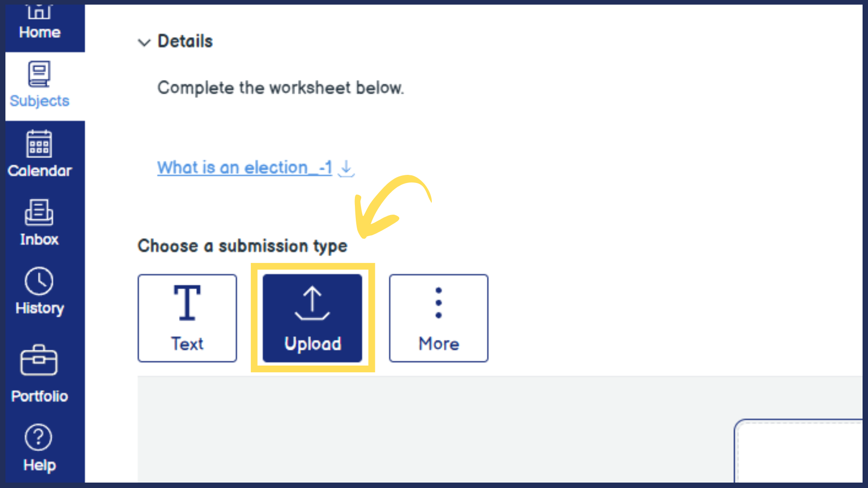Viewport: 868px width, 488px height.
Task: Open the Portfolio briefcase icon
Action: click(x=39, y=361)
